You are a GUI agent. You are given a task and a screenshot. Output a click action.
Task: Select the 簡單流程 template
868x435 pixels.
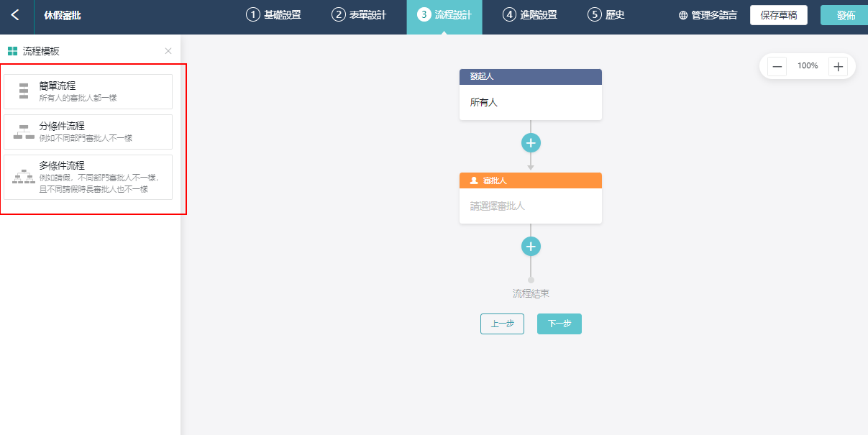pos(88,91)
